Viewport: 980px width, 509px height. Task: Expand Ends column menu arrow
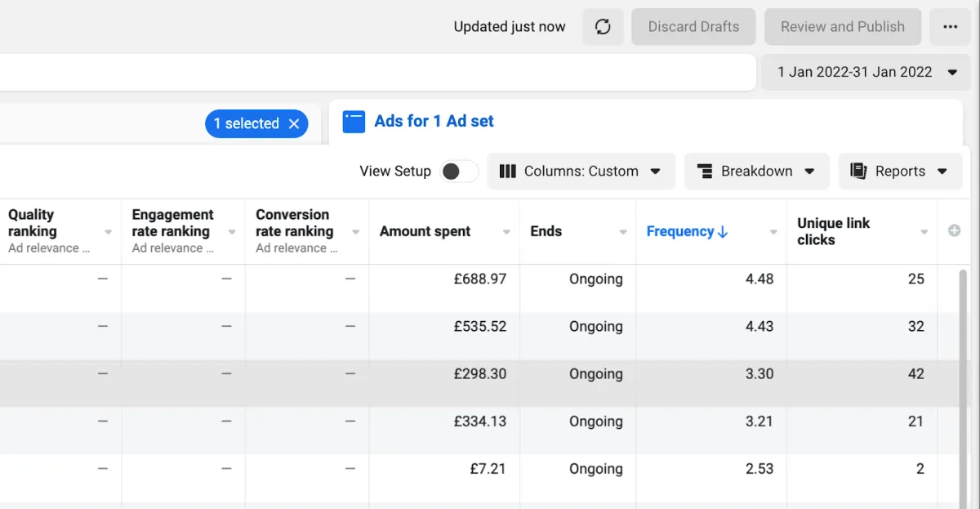pos(623,232)
